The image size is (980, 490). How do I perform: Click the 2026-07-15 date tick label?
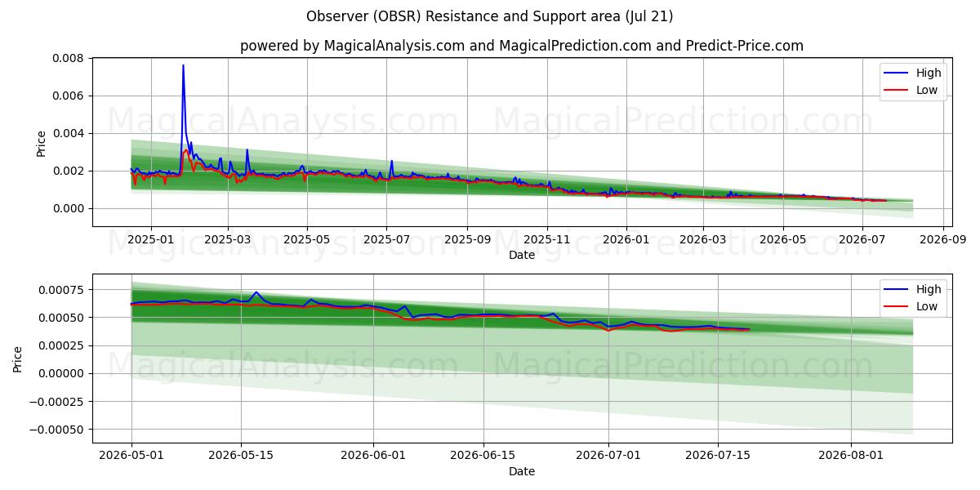(x=718, y=457)
